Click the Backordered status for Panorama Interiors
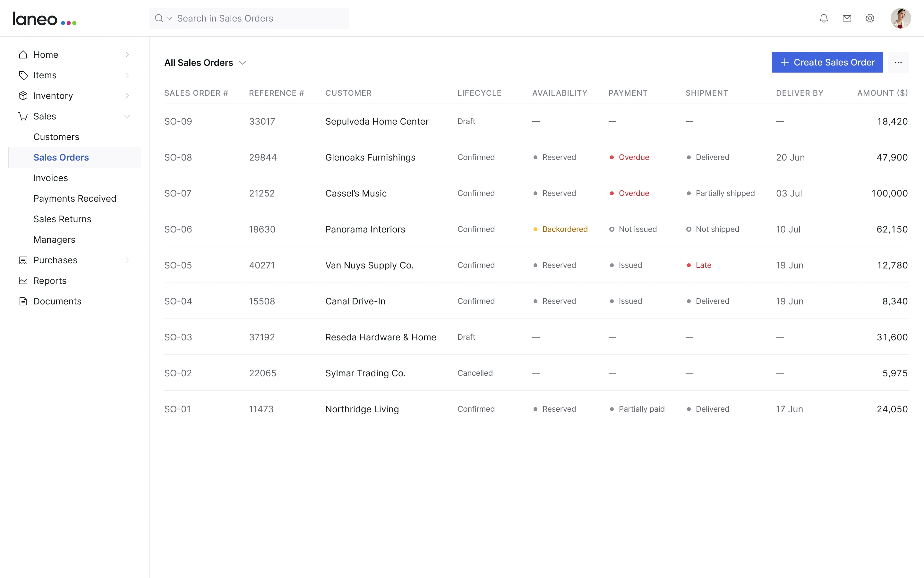Viewport: 924px width, 578px height. [x=560, y=229]
